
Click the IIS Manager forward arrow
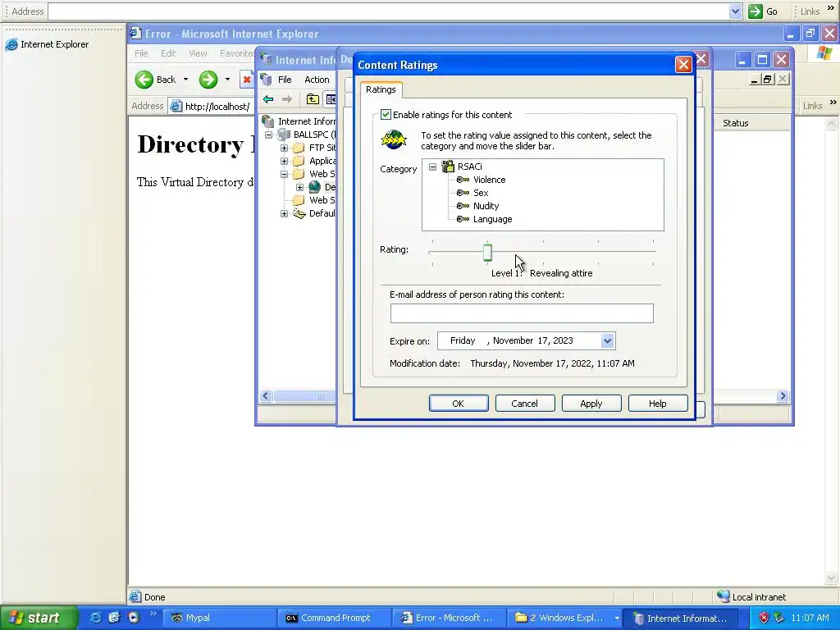tap(287, 99)
